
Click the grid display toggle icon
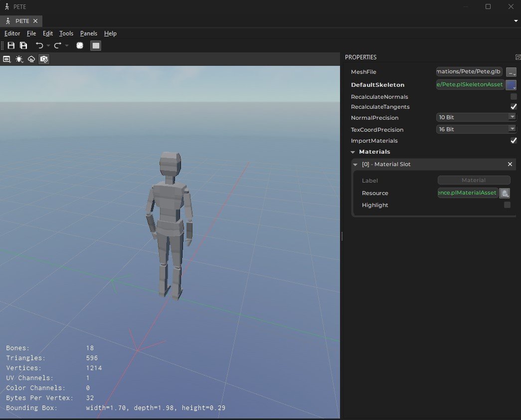pyautogui.click(x=95, y=45)
